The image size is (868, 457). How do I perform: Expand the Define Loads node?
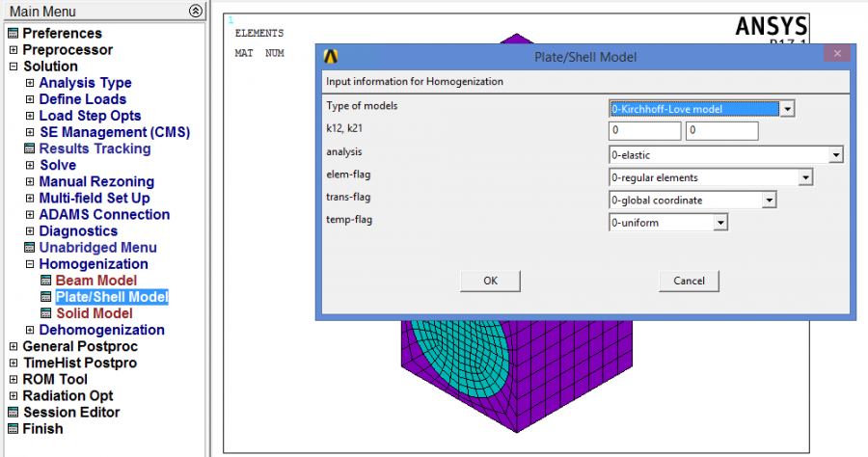click(x=30, y=99)
